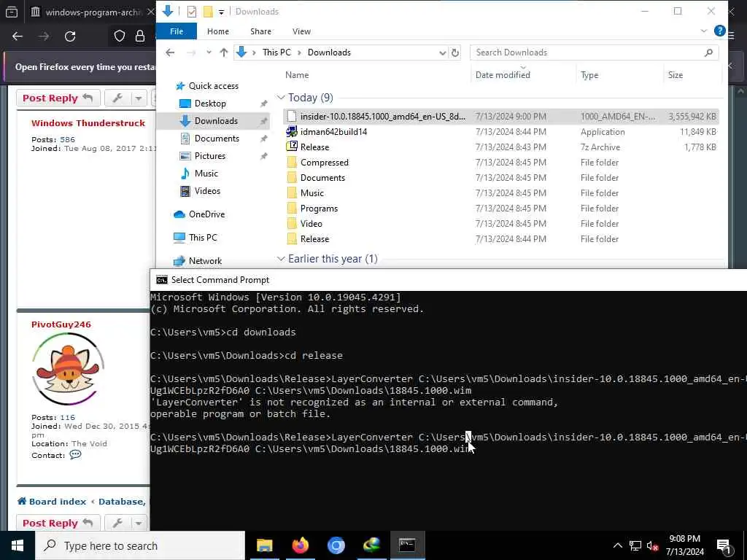Refresh the Downloads folder view
The width and height of the screenshot is (747, 560).
pos(455,52)
